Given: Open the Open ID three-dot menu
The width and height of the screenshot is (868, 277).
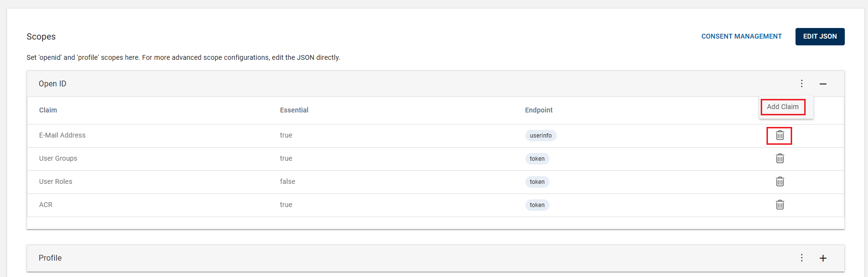Looking at the screenshot, I should click(801, 83).
